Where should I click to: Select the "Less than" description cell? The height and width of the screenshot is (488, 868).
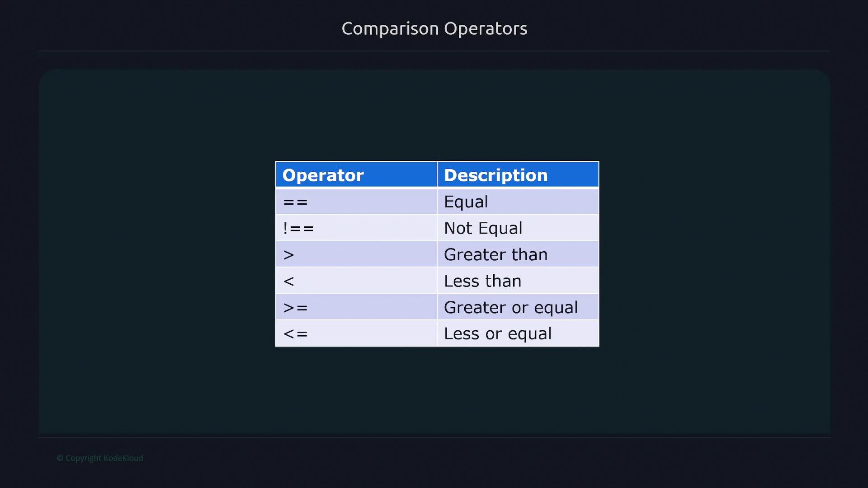[482, 281]
